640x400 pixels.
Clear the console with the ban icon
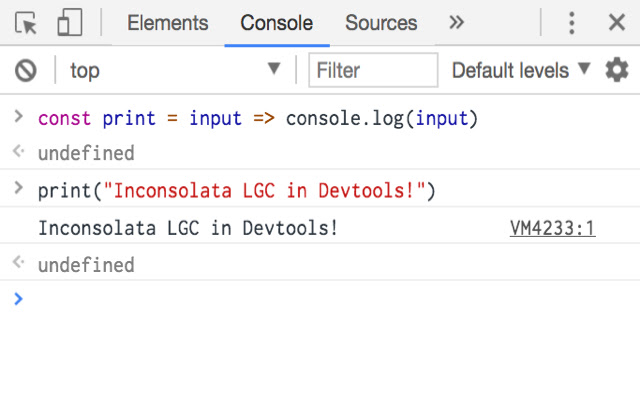(26, 71)
